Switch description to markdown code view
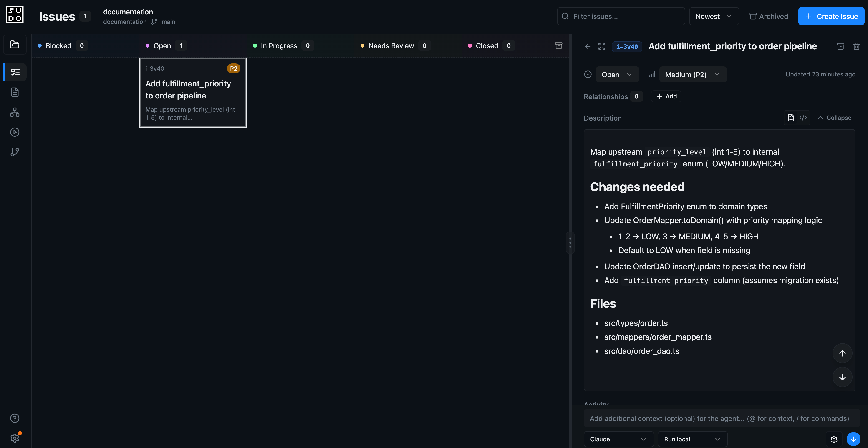 coord(803,118)
